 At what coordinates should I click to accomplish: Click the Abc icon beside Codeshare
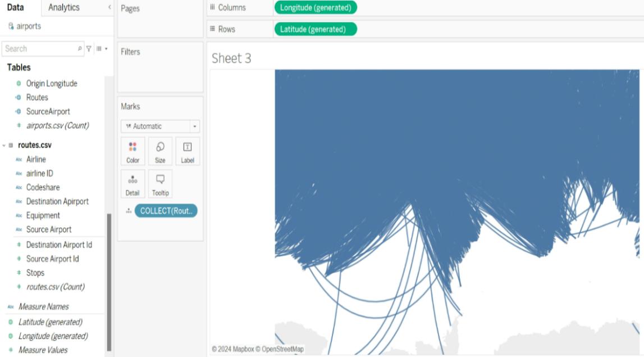click(x=19, y=188)
